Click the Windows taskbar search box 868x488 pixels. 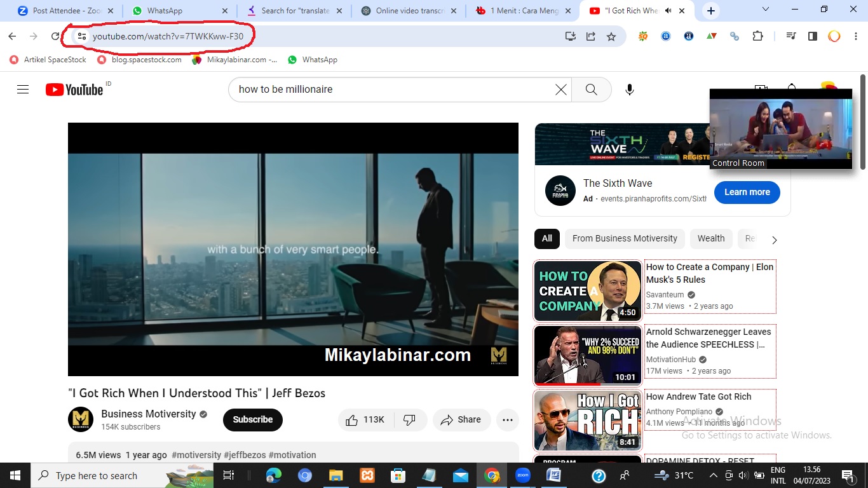pos(122,475)
